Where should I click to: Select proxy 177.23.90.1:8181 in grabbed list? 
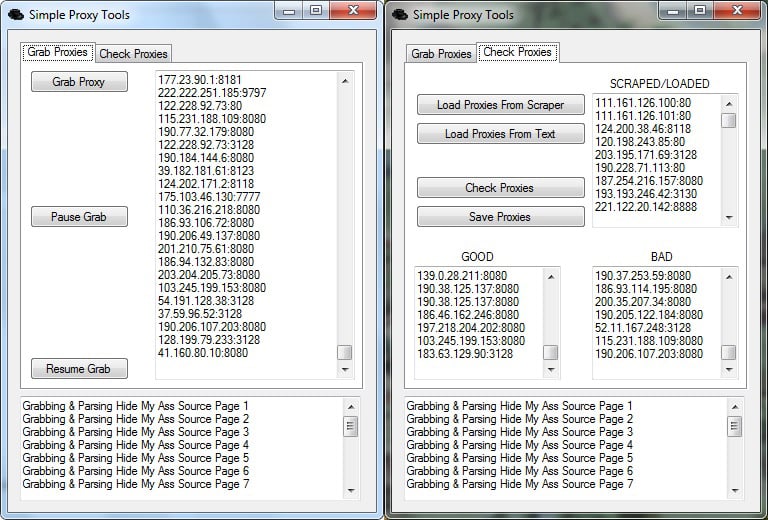click(x=199, y=80)
